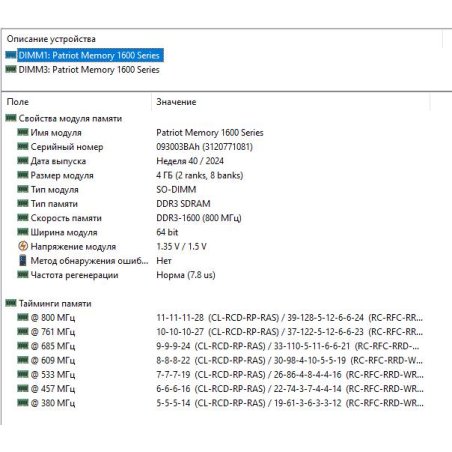Screen dimensions: 452x452
Task: Click the serial value 093003BAh (3120771081)
Action: pos(204,147)
